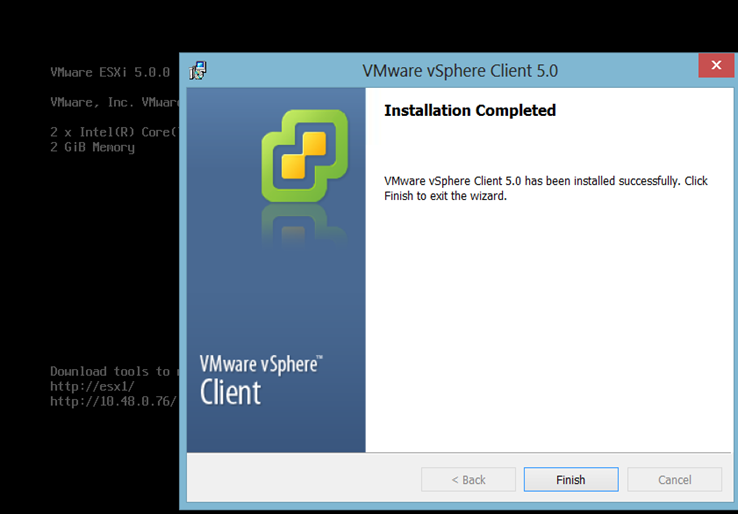Click '2 GiB Memory' console text

(x=92, y=147)
